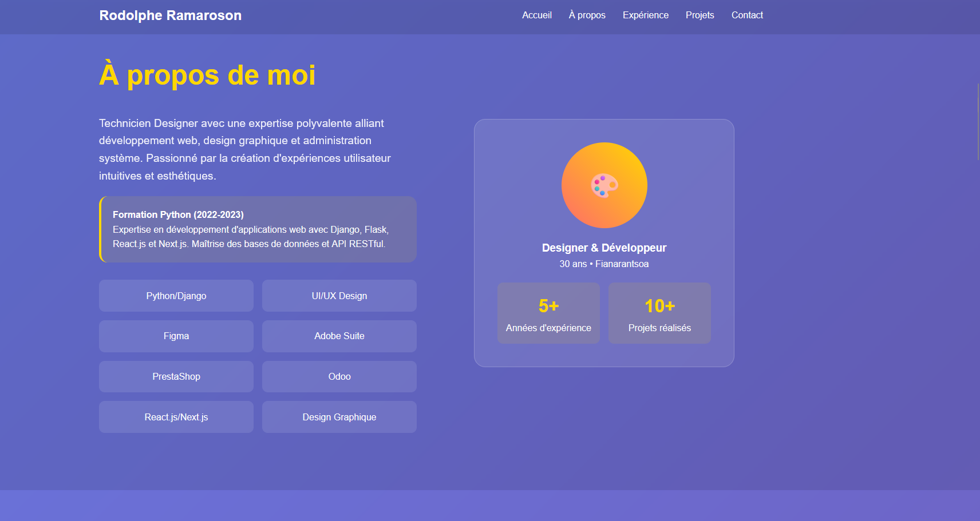Image resolution: width=980 pixels, height=521 pixels.
Task: Click the orange palette avatar icon
Action: pos(604,185)
